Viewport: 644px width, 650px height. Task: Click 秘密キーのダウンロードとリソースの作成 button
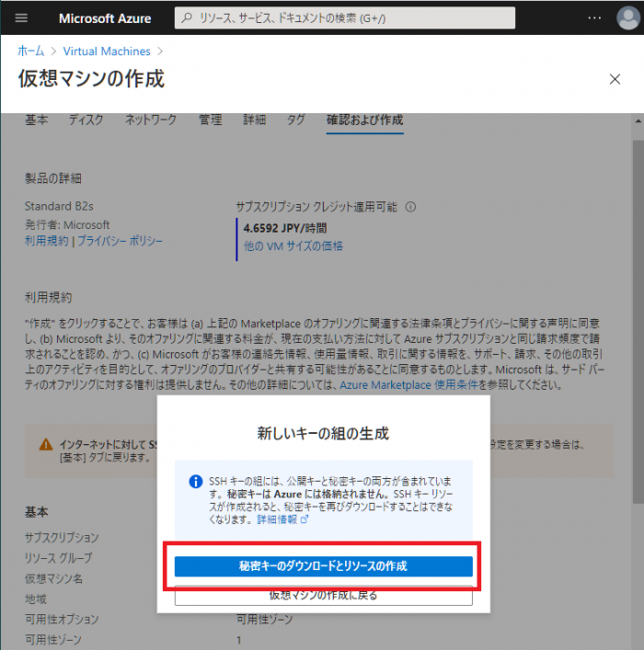tap(323, 565)
